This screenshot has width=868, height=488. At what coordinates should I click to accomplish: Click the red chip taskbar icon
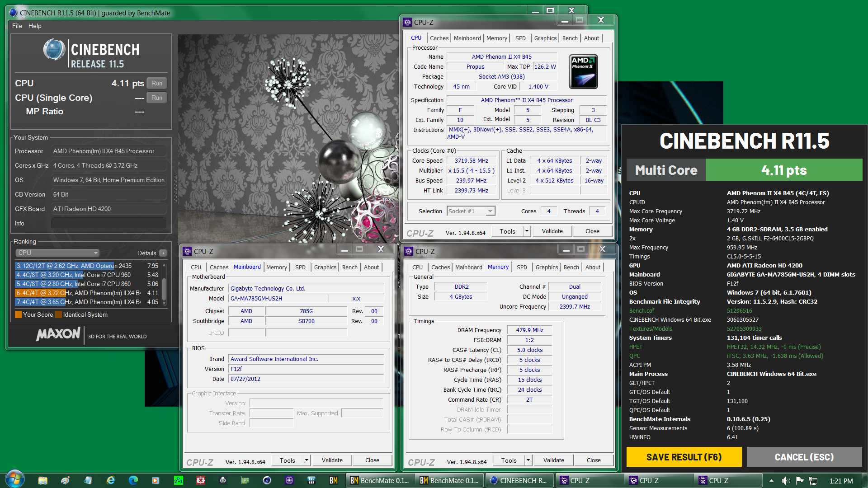[201, 480]
